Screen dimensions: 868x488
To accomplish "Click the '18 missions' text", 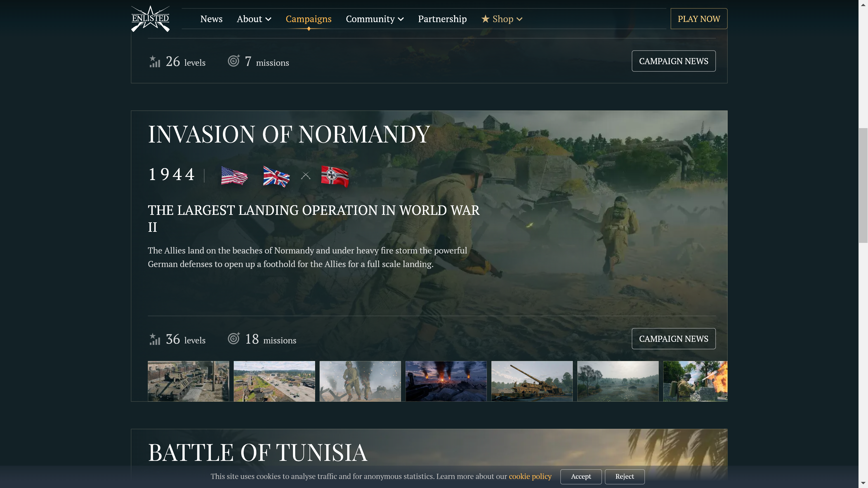I will (270, 339).
